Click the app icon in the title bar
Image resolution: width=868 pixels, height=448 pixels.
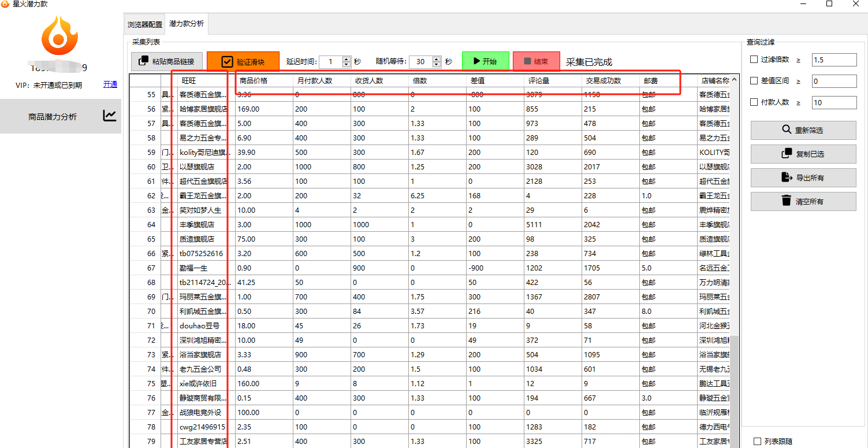pyautogui.click(x=5, y=3)
